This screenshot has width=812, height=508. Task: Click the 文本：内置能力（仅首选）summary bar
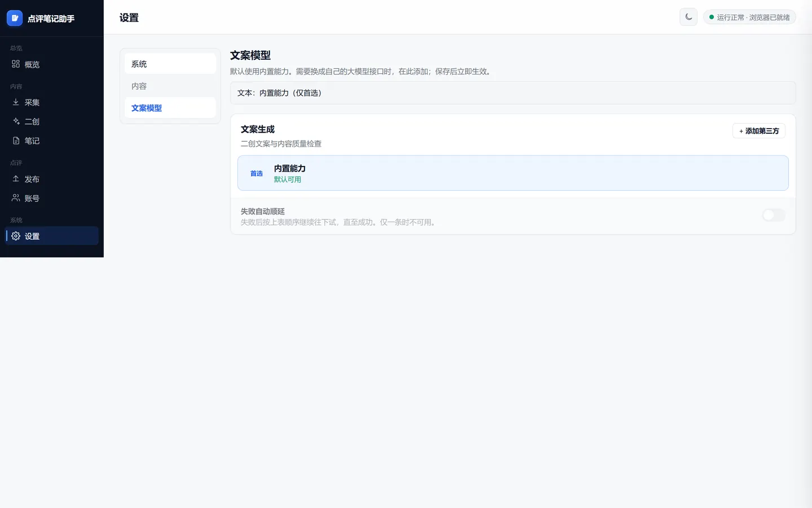click(x=513, y=93)
